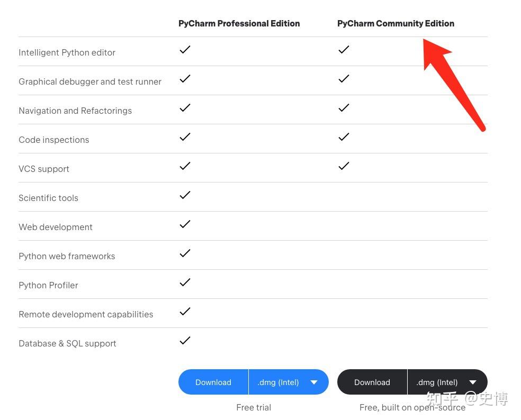
Task: Click Professional checkmark for Intelligent Python editor
Action: point(185,50)
